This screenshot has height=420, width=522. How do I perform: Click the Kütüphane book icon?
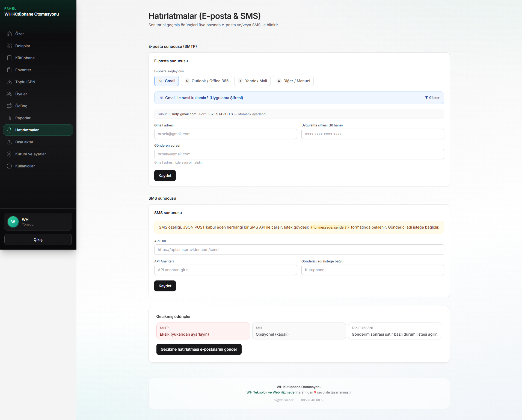click(9, 58)
